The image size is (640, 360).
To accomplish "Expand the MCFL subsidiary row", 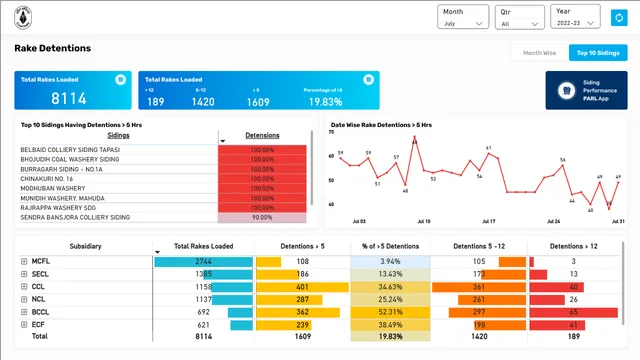I will [x=24, y=261].
